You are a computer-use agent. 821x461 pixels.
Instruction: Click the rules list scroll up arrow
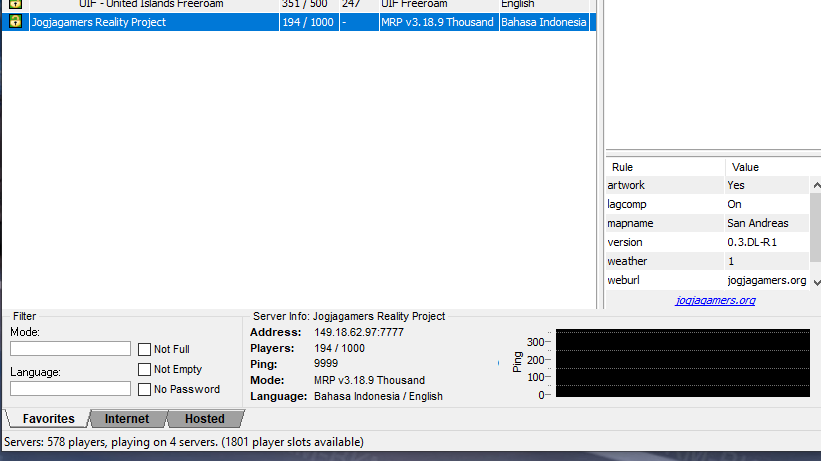click(816, 185)
